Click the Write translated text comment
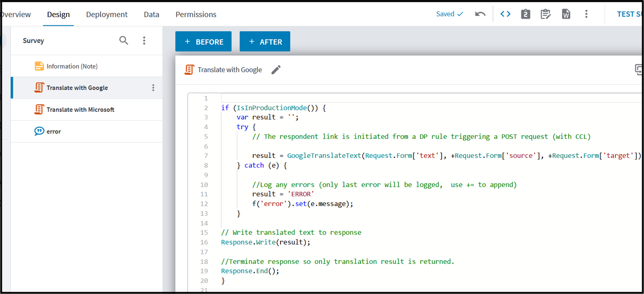 (x=291, y=232)
